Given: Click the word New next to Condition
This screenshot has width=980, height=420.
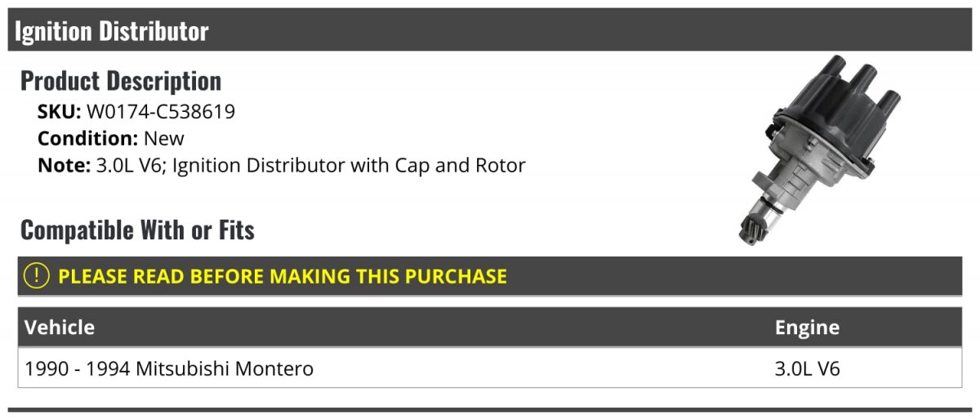Looking at the screenshot, I should pyautogui.click(x=164, y=138).
